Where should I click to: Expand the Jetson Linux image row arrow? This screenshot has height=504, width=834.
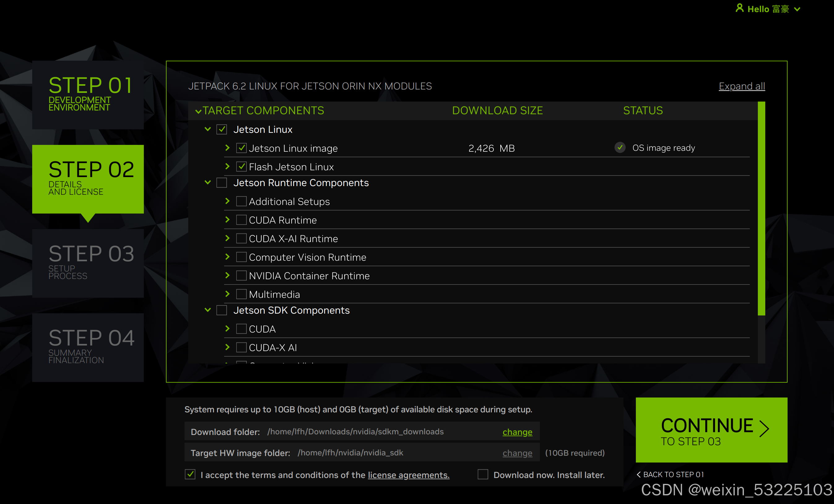228,148
